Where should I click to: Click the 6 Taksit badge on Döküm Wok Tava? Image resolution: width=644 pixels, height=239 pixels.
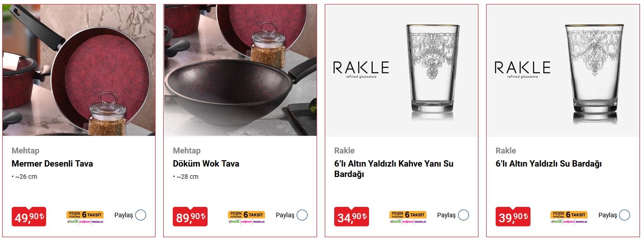[x=246, y=217]
